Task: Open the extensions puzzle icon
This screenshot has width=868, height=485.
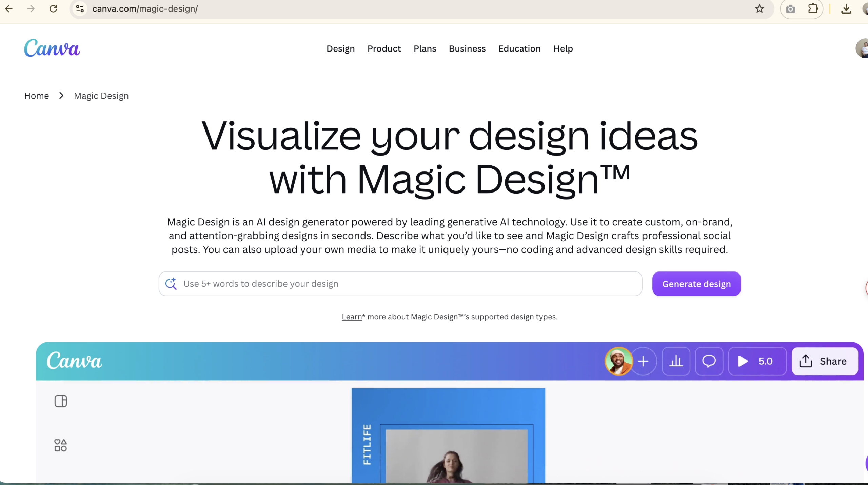Action: (813, 9)
